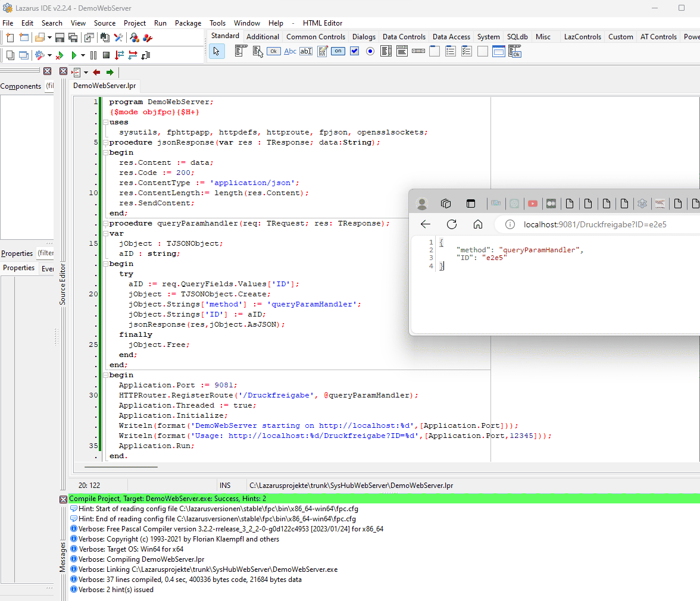Click the Step Over debugger icon
The height and width of the screenshot is (601, 700).
(133, 55)
